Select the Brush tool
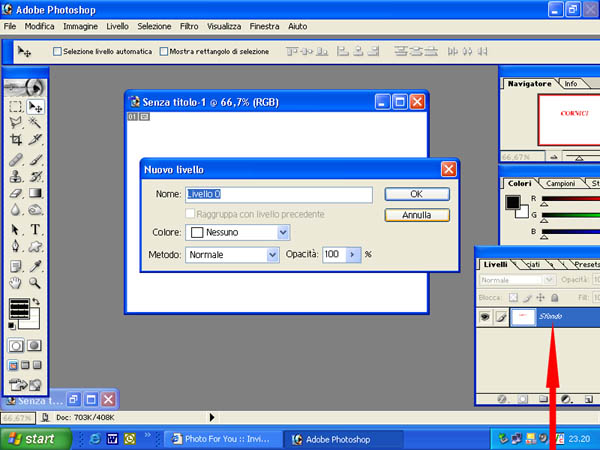The width and height of the screenshot is (600, 450). tap(35, 160)
